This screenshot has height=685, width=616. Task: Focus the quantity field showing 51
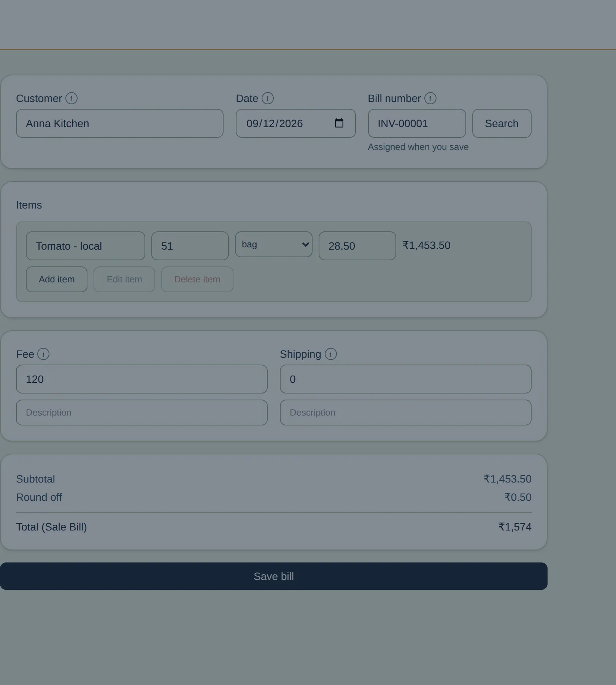tap(190, 246)
